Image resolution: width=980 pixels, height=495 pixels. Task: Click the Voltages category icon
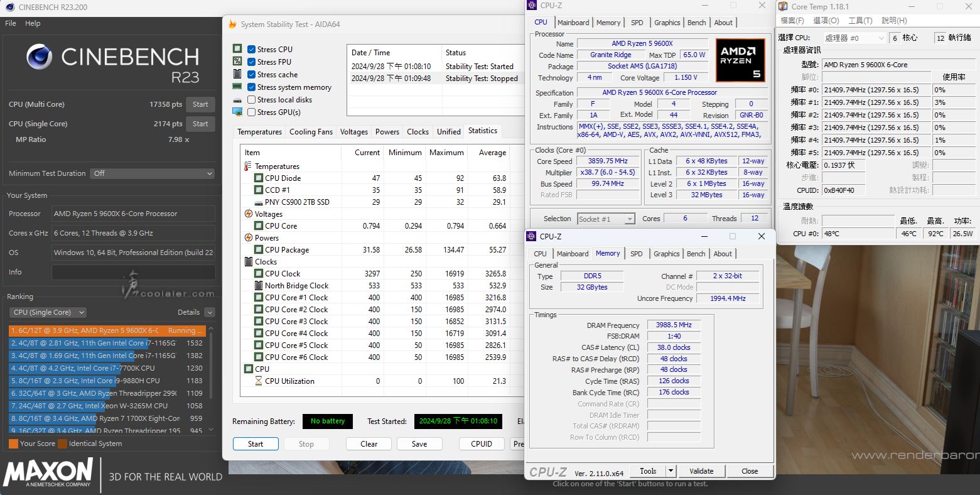pyautogui.click(x=248, y=214)
